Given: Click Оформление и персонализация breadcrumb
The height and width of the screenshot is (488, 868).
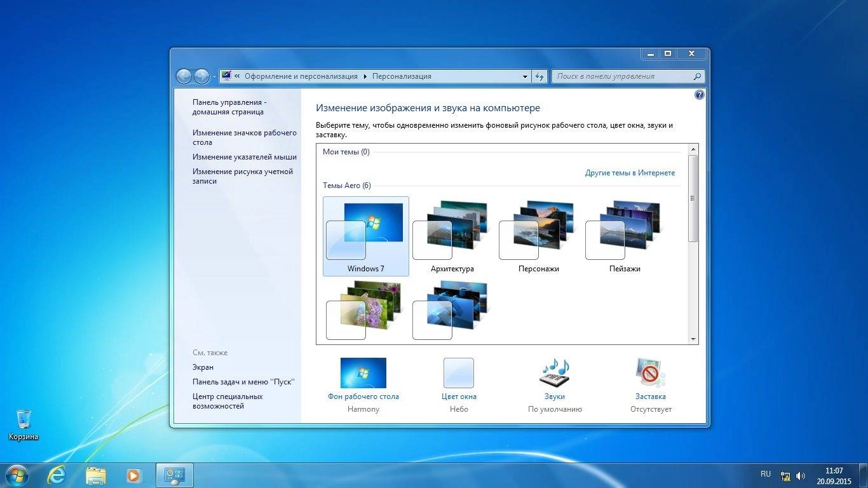Looking at the screenshot, I should point(301,76).
